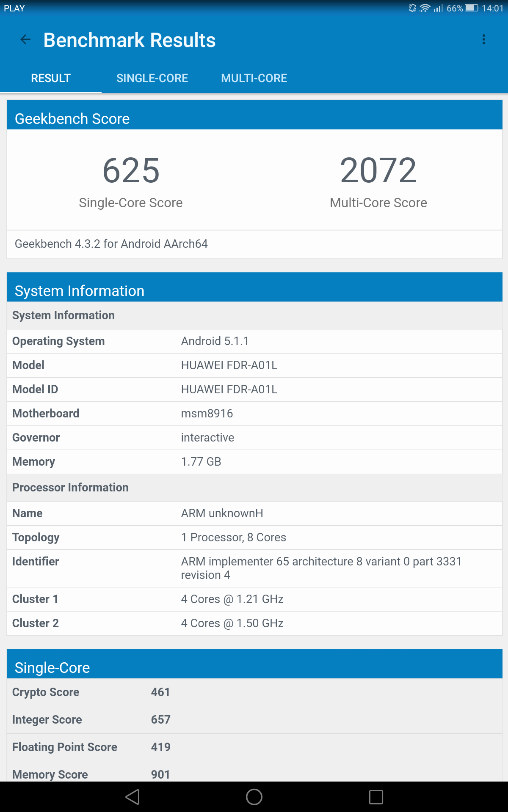Switch to the RESULT tab
Screen dimensions: 508x812
51,78
